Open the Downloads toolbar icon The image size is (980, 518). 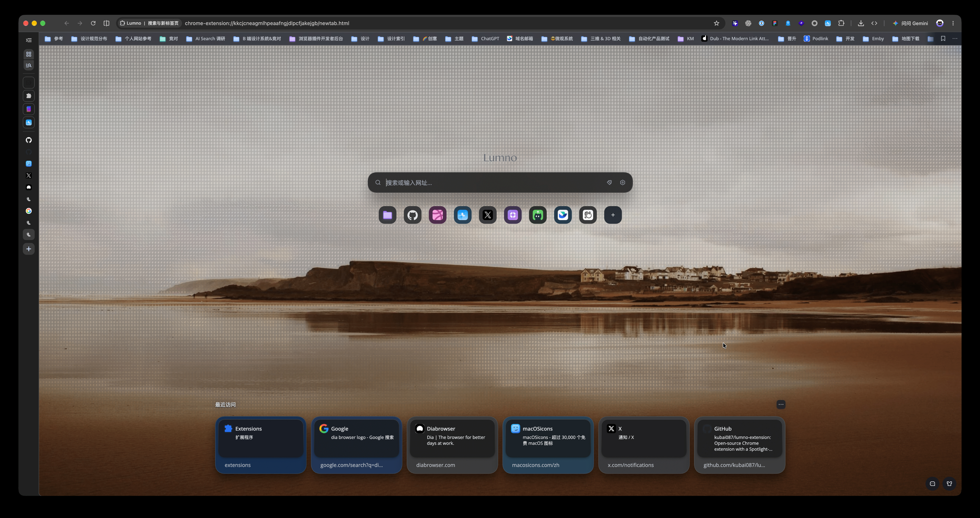[861, 23]
